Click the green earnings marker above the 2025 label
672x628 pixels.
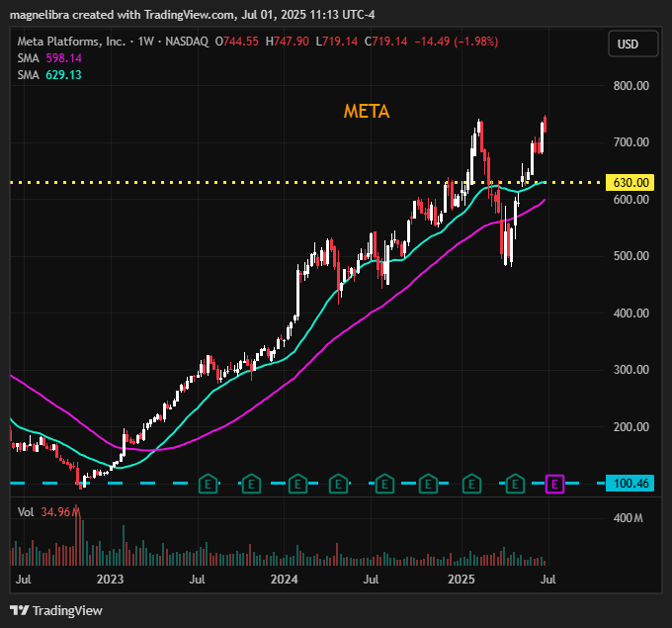pyautogui.click(x=471, y=484)
